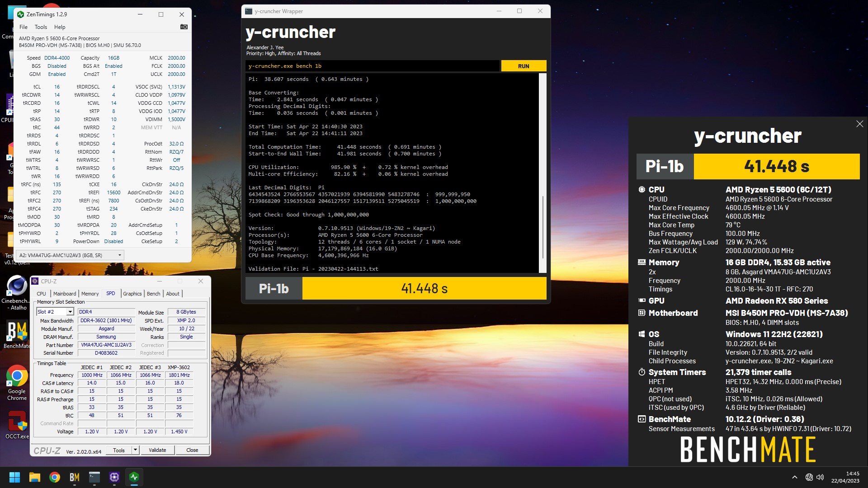Click the VMA47UG-AMC1U2AV3 part number field

[x=106, y=345]
